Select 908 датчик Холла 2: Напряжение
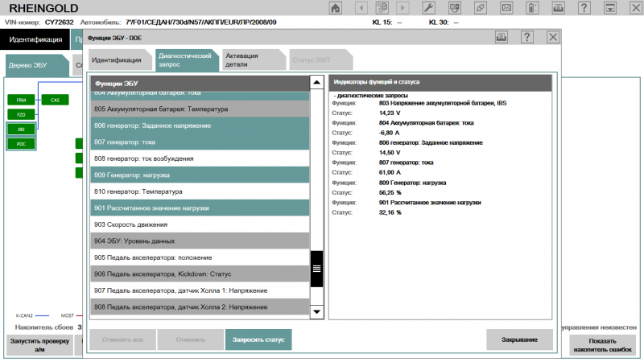Viewport: 644px width, 362px height. [x=200, y=306]
